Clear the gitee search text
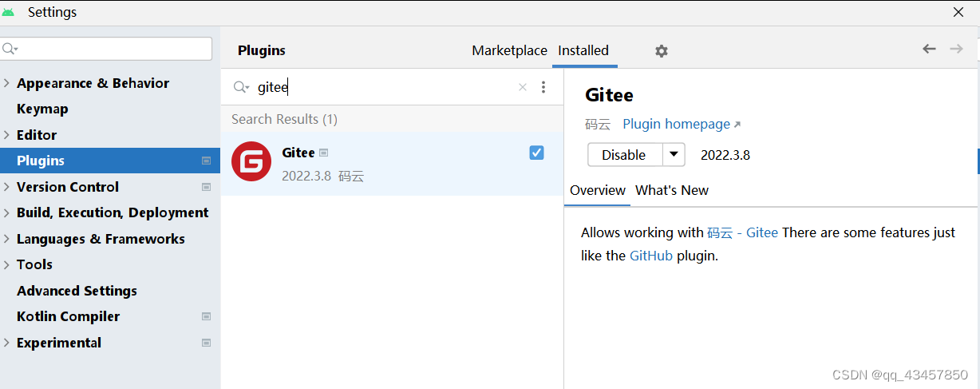The image size is (980, 389). [x=523, y=87]
